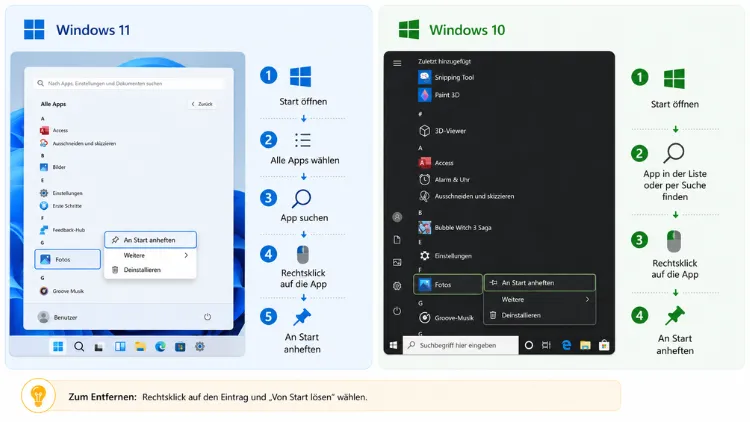Open Pictures icon in Windows 10 Start sidebar
Viewport: 750px width, 422px height.
(x=397, y=262)
